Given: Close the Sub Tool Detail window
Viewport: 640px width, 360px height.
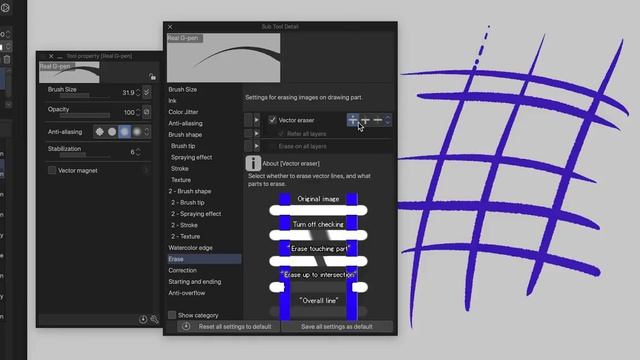Looking at the screenshot, I should pyautogui.click(x=170, y=27).
